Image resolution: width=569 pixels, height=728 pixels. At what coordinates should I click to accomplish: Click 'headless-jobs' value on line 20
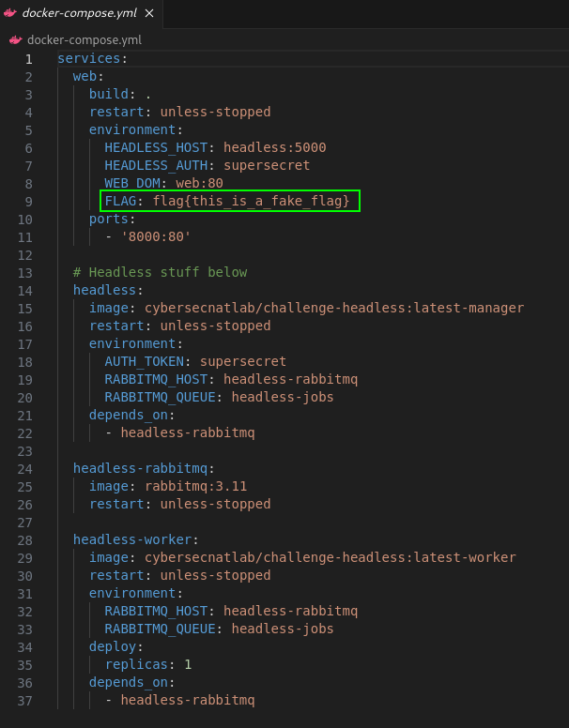click(x=283, y=397)
